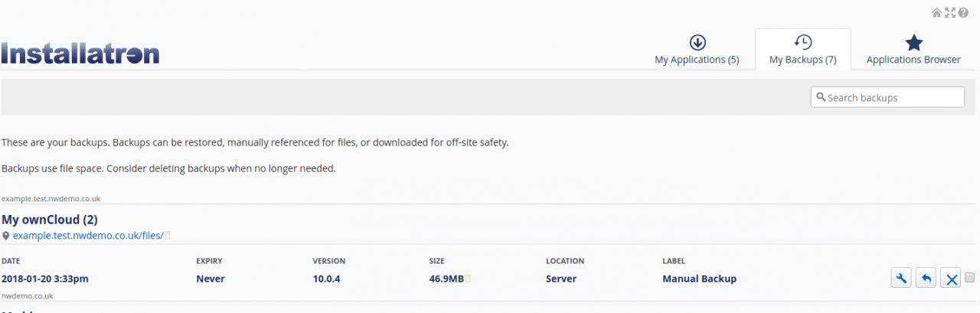
Task: Restore the backup using the arrow icon
Action: click(926, 279)
